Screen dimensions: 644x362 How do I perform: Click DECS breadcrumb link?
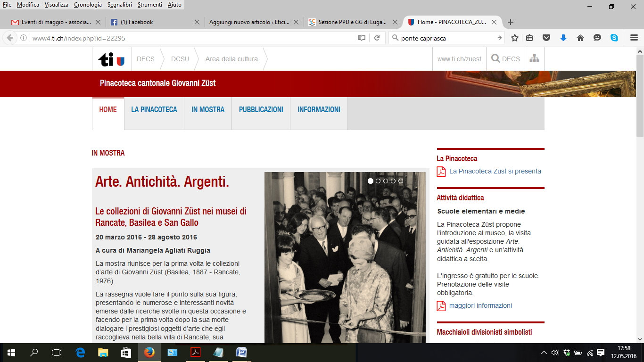click(146, 59)
